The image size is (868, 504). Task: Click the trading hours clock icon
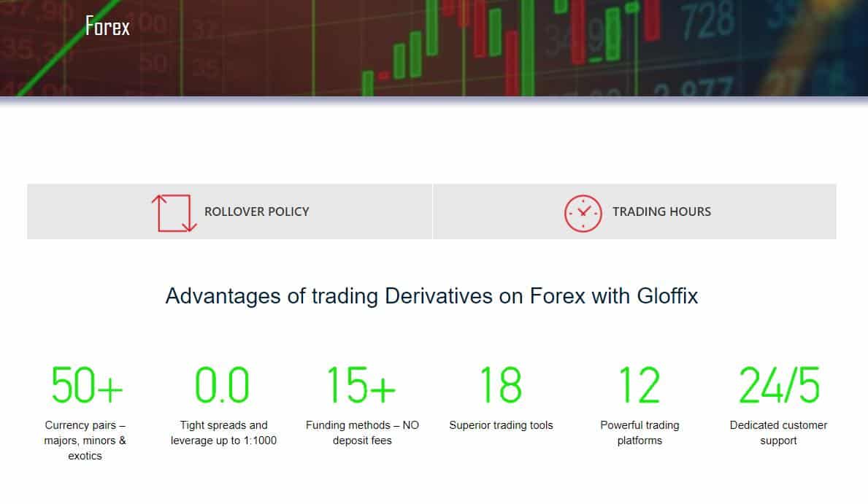(x=583, y=213)
